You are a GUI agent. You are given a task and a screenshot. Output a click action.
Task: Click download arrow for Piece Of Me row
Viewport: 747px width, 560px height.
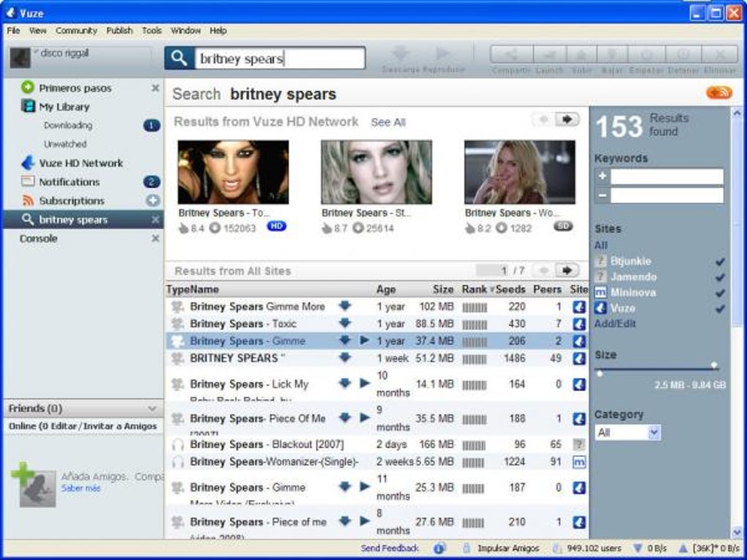tap(345, 418)
